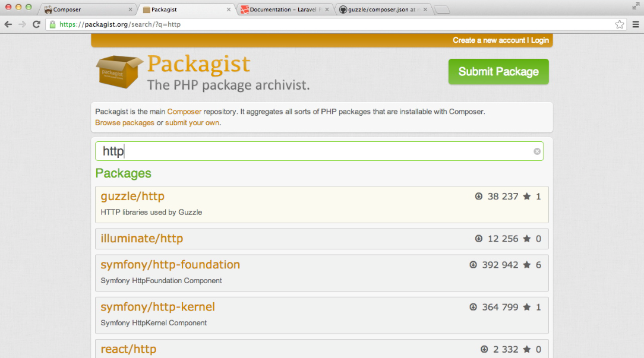This screenshot has height=358, width=644.
Task: Click the 2 332 download count
Action: pyautogui.click(x=506, y=349)
